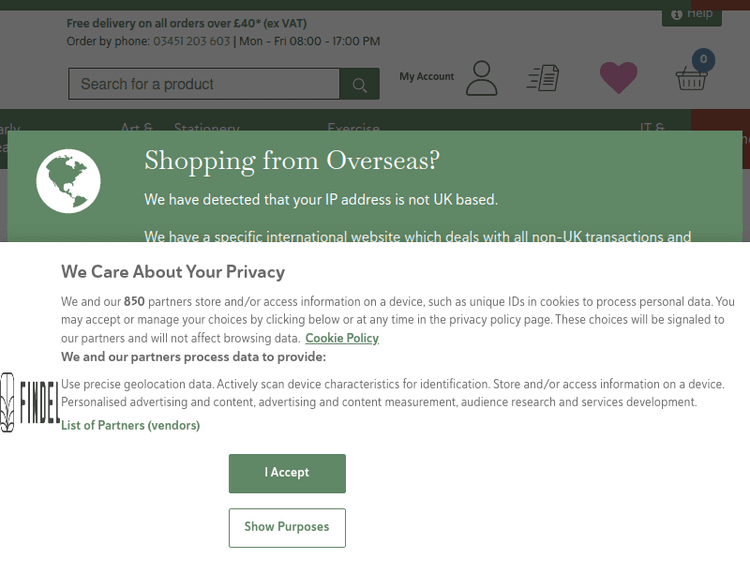This screenshot has height=563, width=750.
Task: Open the Stationery menu category
Action: click(x=206, y=129)
